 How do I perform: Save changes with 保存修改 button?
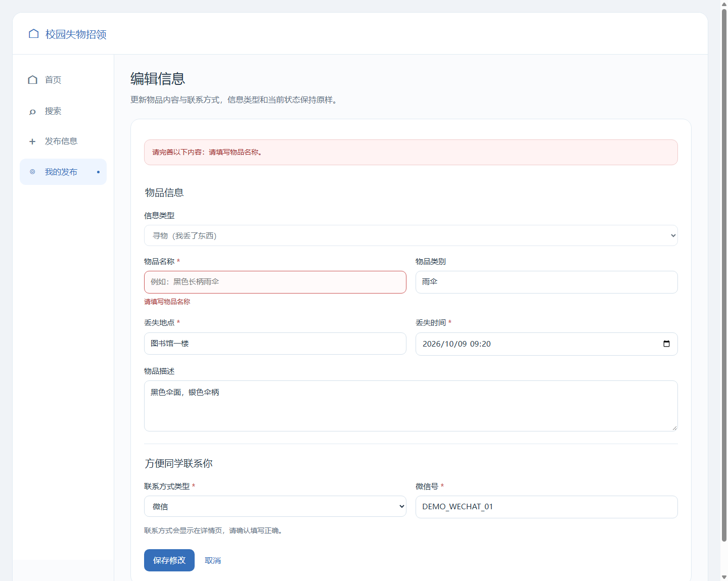click(169, 560)
